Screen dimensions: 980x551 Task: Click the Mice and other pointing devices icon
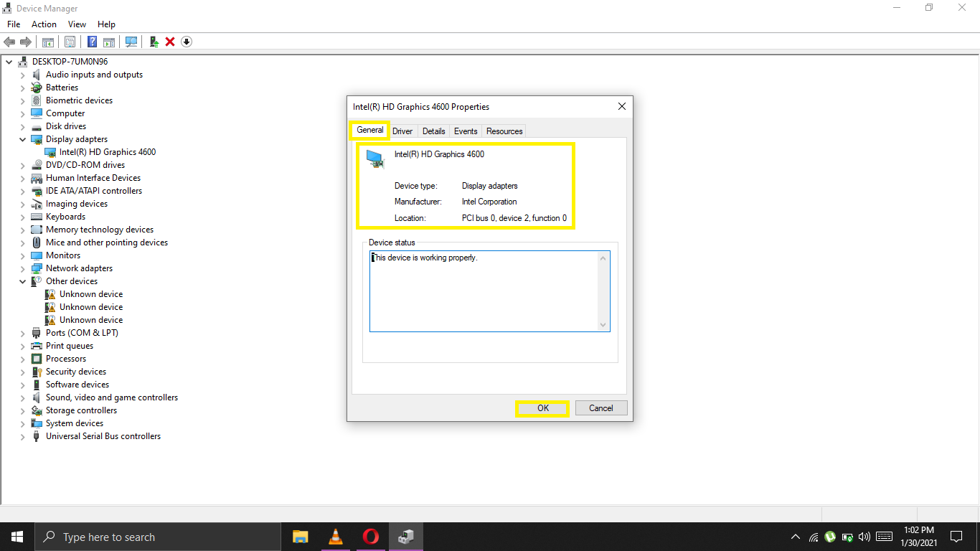(37, 242)
